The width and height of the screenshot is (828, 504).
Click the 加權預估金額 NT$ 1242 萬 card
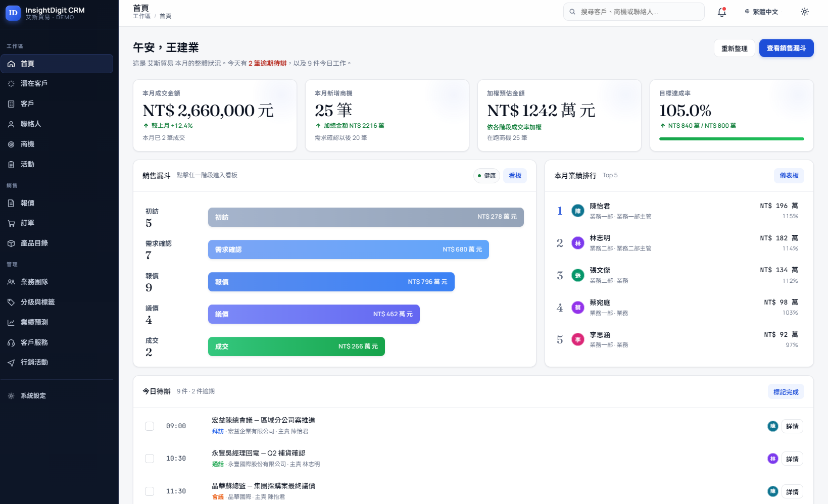[559, 115]
